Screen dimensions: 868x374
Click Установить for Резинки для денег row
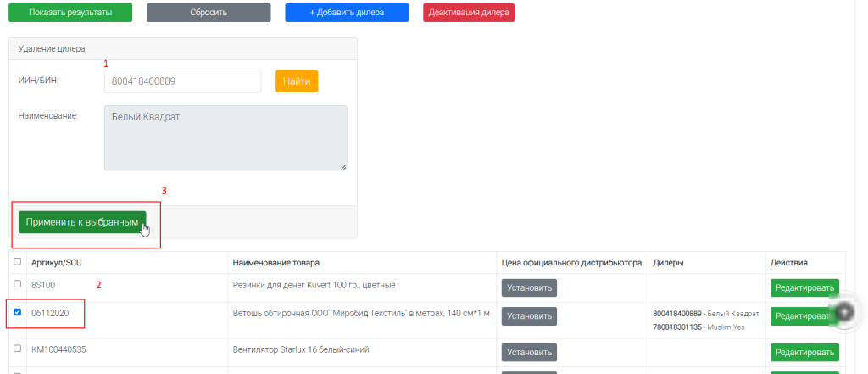tap(529, 287)
